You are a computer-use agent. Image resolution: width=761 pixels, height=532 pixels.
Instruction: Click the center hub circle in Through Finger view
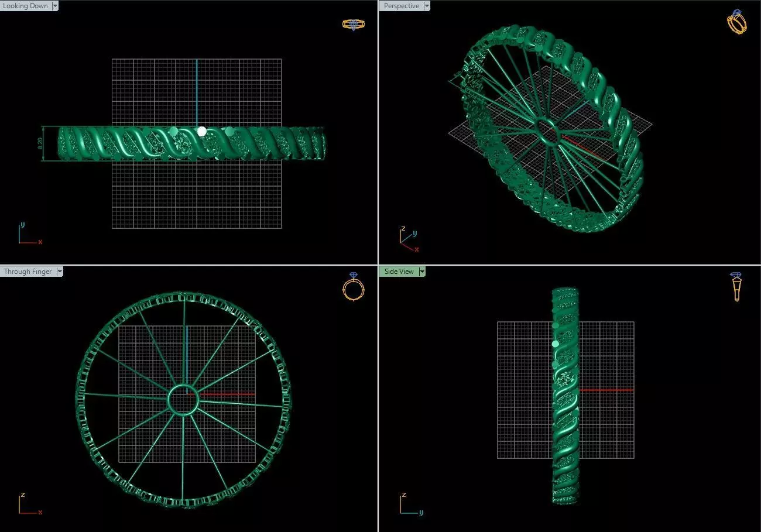(184, 400)
